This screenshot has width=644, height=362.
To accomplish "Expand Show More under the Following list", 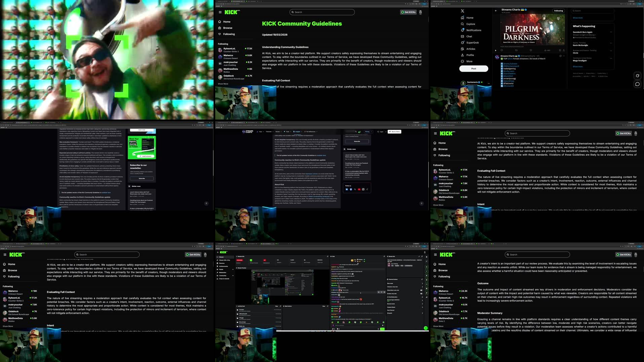I will 223,84.
